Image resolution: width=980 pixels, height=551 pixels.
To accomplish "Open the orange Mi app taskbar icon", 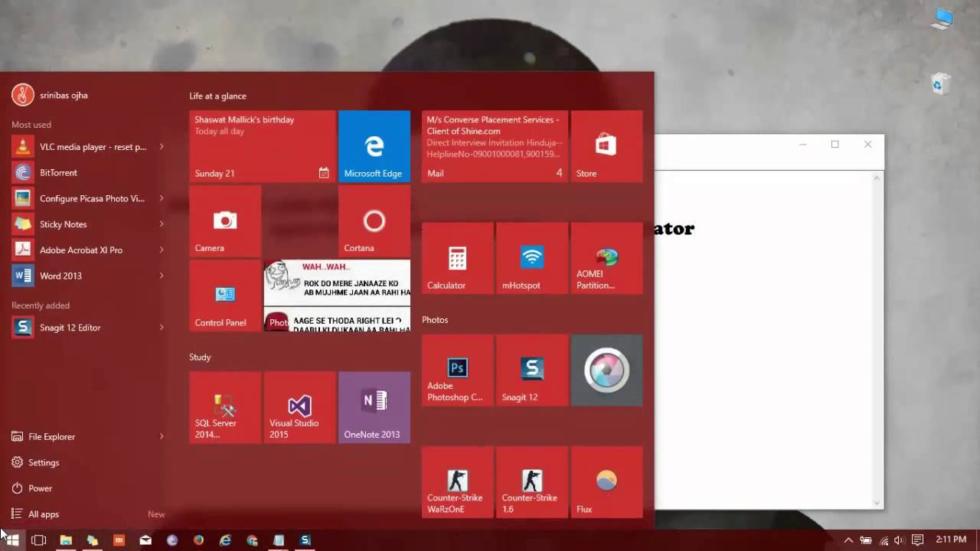I will (x=119, y=540).
